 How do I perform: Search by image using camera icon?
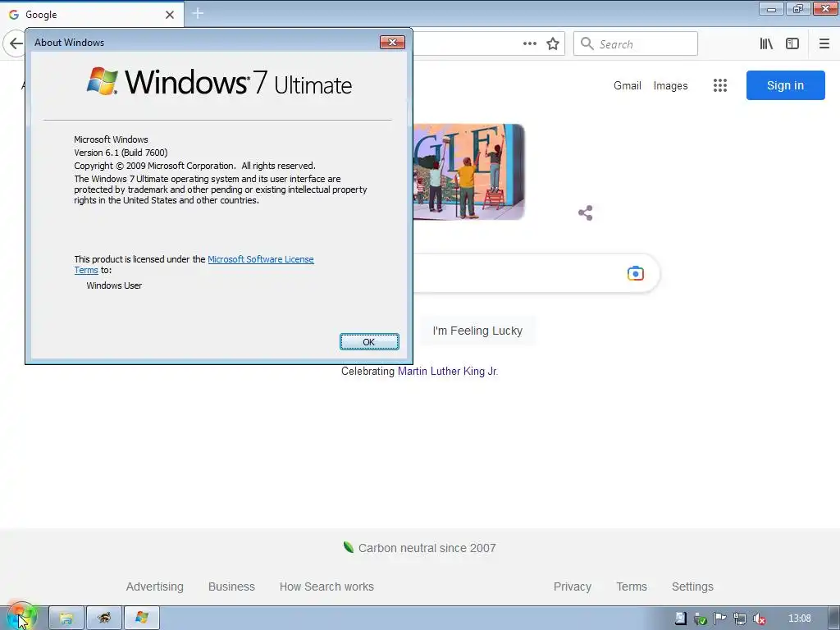636,273
